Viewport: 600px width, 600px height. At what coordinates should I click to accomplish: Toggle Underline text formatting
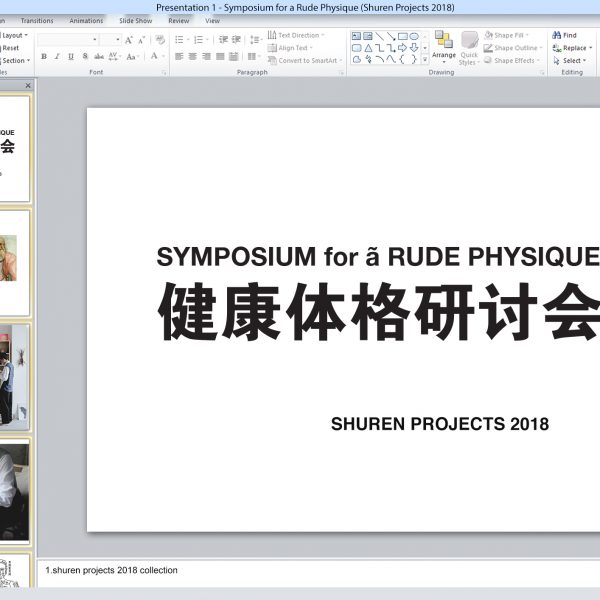[71, 57]
